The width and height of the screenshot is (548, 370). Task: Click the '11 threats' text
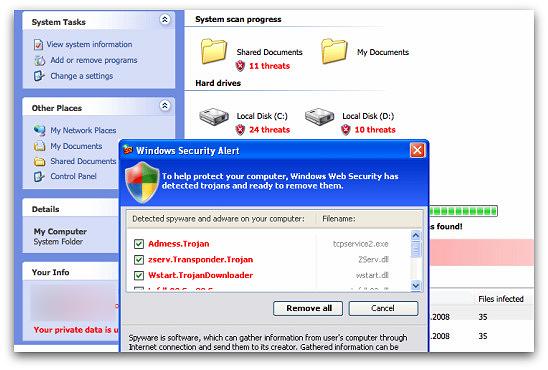coord(269,66)
